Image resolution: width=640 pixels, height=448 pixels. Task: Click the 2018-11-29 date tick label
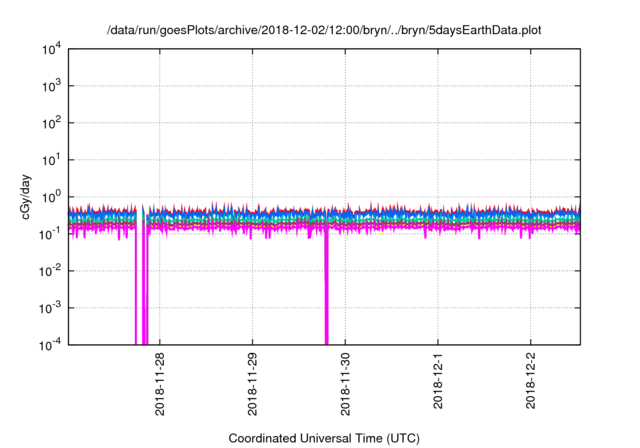(252, 384)
